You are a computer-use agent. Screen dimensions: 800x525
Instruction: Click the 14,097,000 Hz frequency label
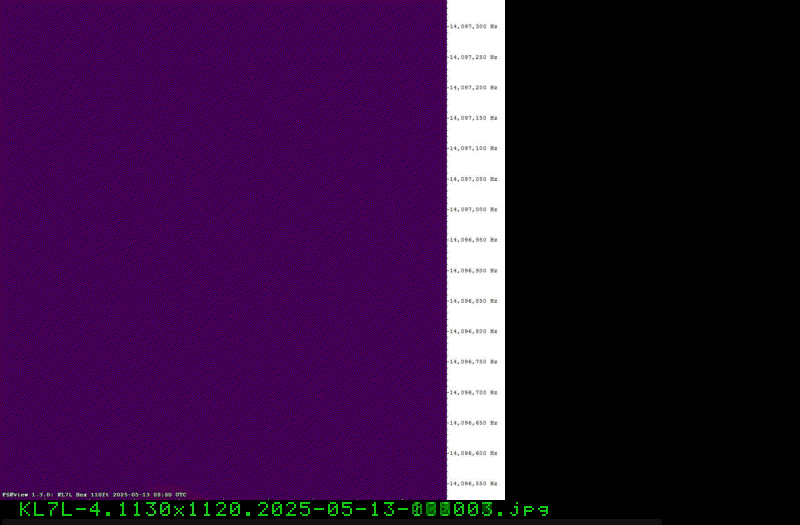tap(473, 210)
